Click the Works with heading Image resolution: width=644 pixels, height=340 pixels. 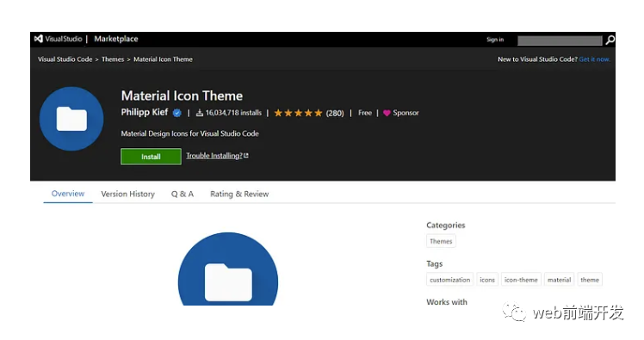pos(447,302)
